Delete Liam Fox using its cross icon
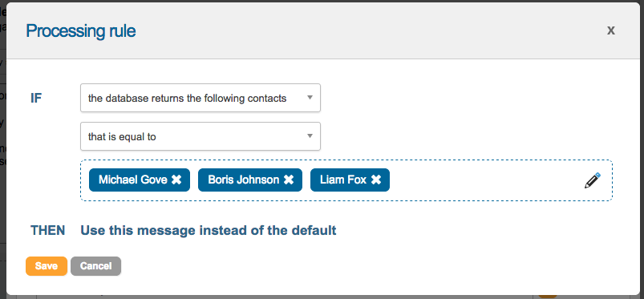The height and width of the screenshot is (299, 644). point(376,180)
